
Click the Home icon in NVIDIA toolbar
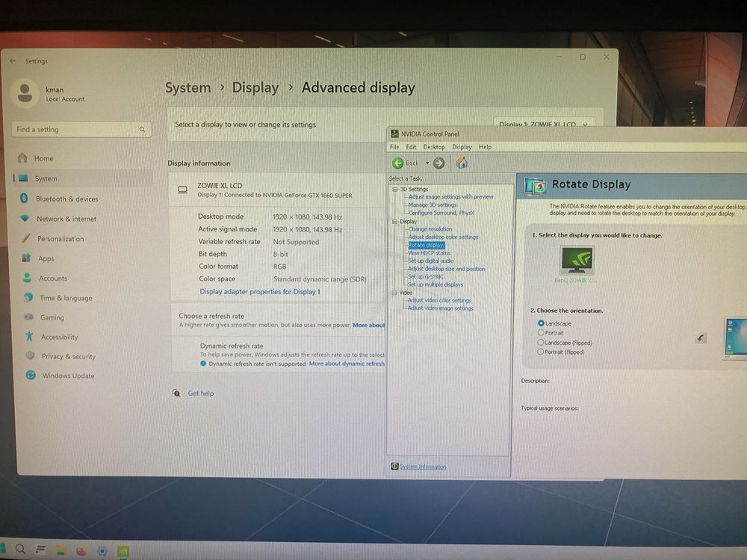pos(462,163)
